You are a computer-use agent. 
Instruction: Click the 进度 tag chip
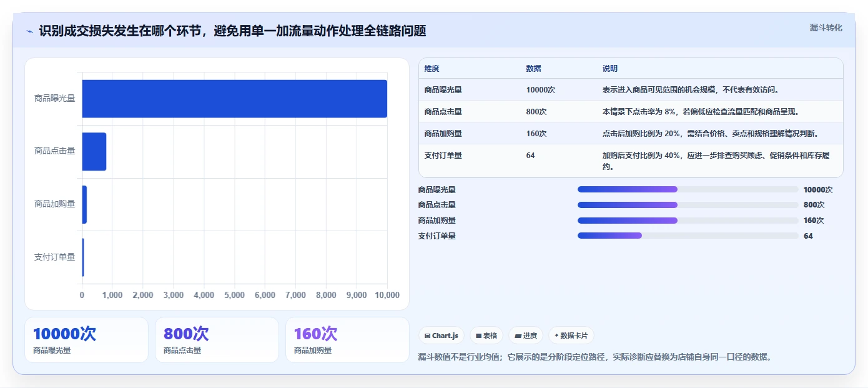(x=526, y=336)
